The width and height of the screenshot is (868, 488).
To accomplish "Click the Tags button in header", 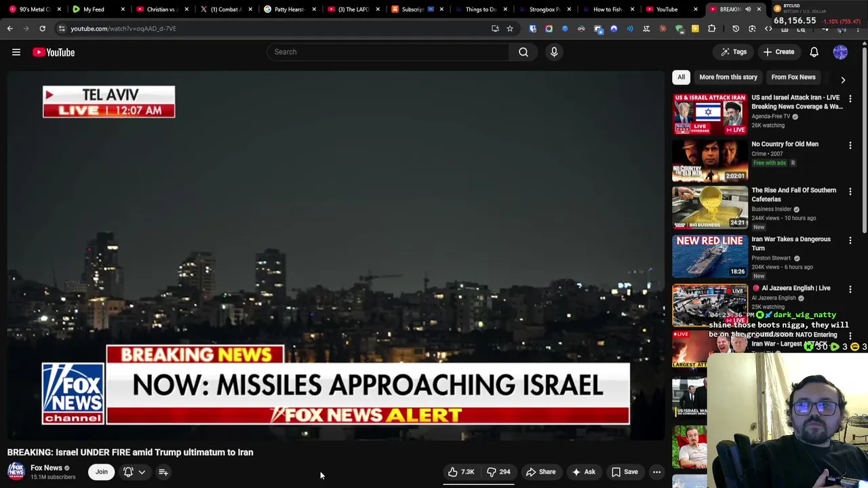I will coord(734,52).
